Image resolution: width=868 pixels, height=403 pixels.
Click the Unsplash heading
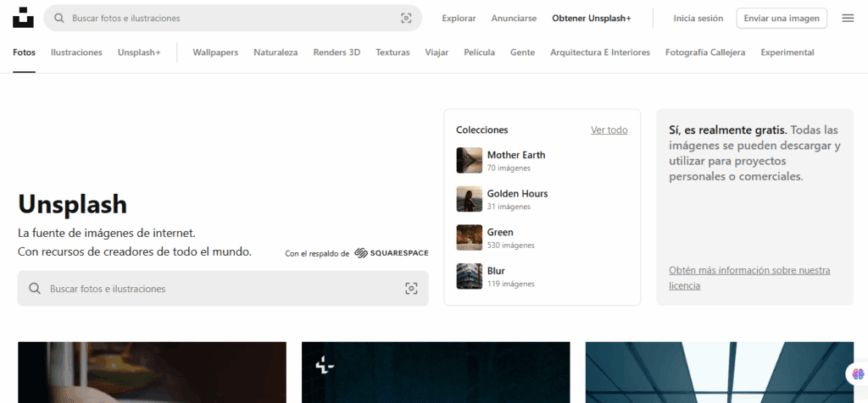pyautogui.click(x=73, y=204)
